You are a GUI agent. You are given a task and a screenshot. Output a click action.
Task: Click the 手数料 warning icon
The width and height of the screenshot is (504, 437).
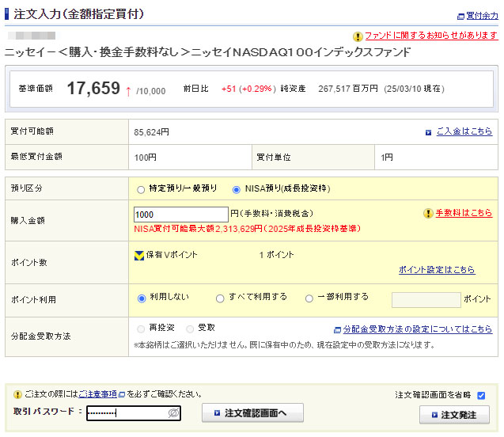point(428,214)
